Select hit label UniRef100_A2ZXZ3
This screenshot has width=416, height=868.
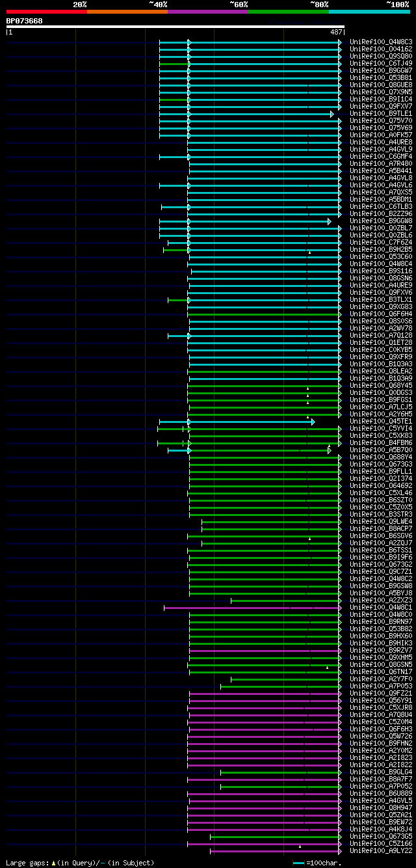click(381, 600)
